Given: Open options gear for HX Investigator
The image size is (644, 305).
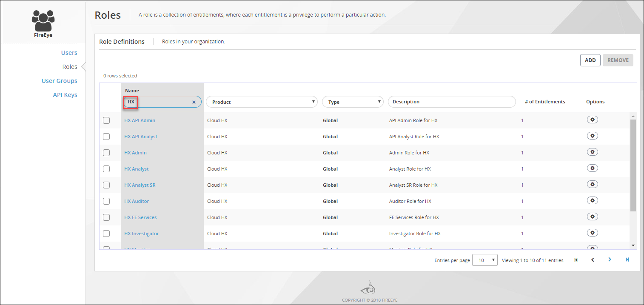Looking at the screenshot, I should (x=592, y=233).
